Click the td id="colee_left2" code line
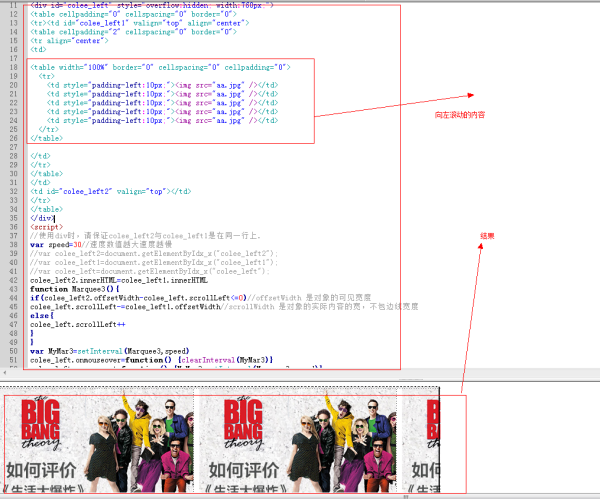This screenshot has height=499, width=600. [111, 191]
